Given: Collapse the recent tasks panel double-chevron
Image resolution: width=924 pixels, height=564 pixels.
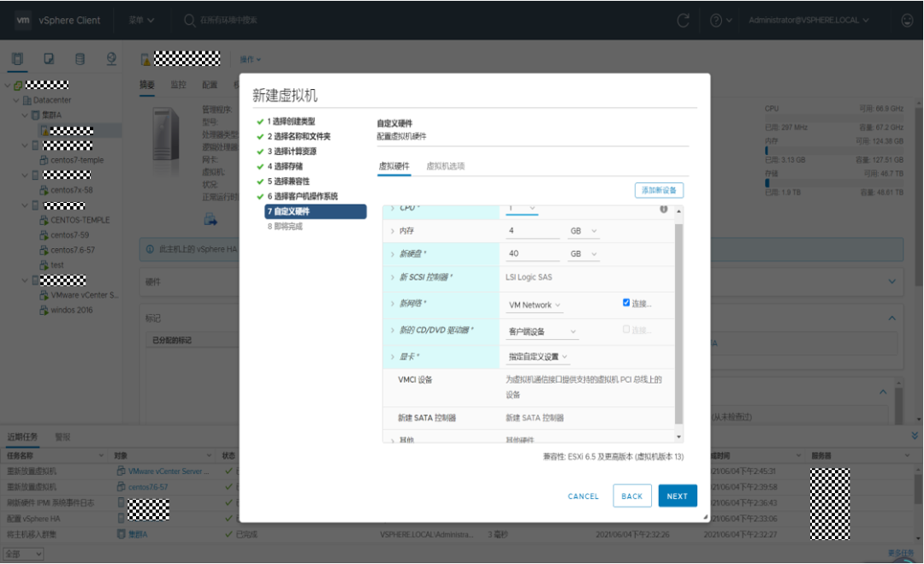Looking at the screenshot, I should pos(915,436).
